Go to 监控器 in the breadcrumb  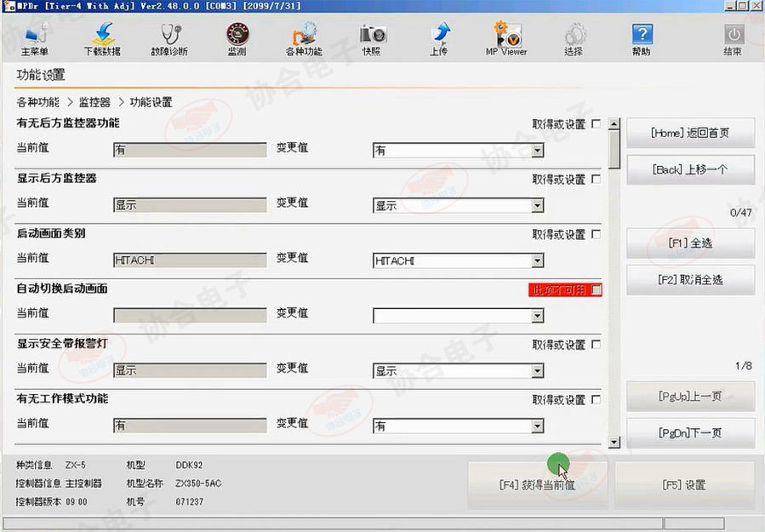coord(94,102)
